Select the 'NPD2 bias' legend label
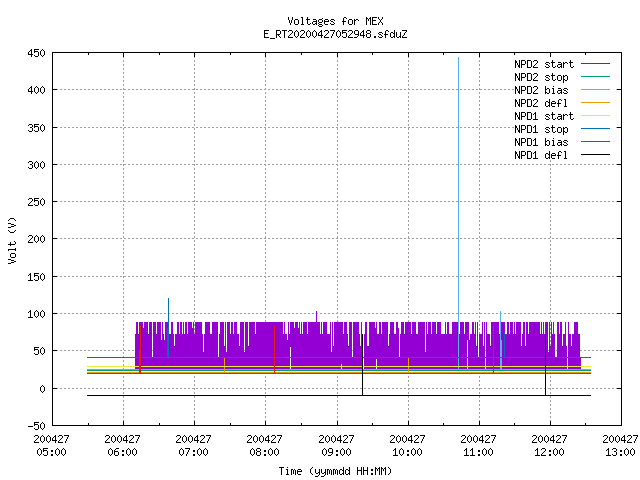 541,90
